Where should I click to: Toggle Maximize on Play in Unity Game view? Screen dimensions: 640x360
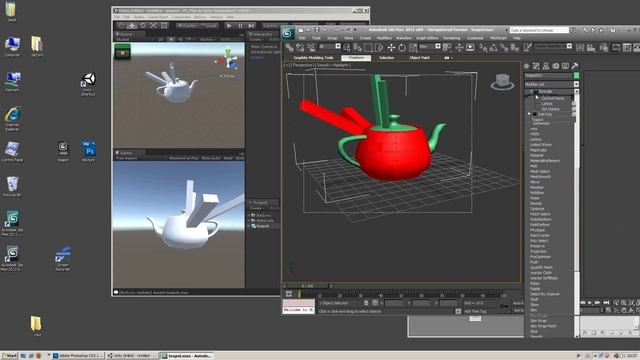(x=183, y=158)
